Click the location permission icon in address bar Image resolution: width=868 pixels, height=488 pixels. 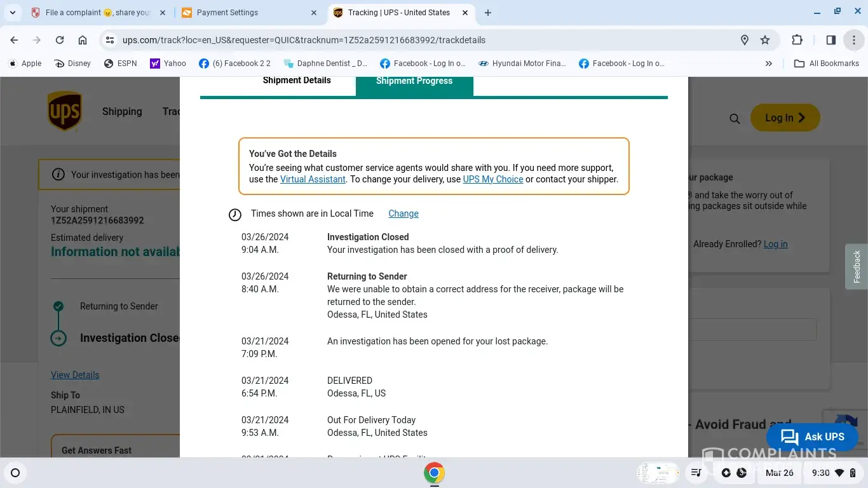745,40
